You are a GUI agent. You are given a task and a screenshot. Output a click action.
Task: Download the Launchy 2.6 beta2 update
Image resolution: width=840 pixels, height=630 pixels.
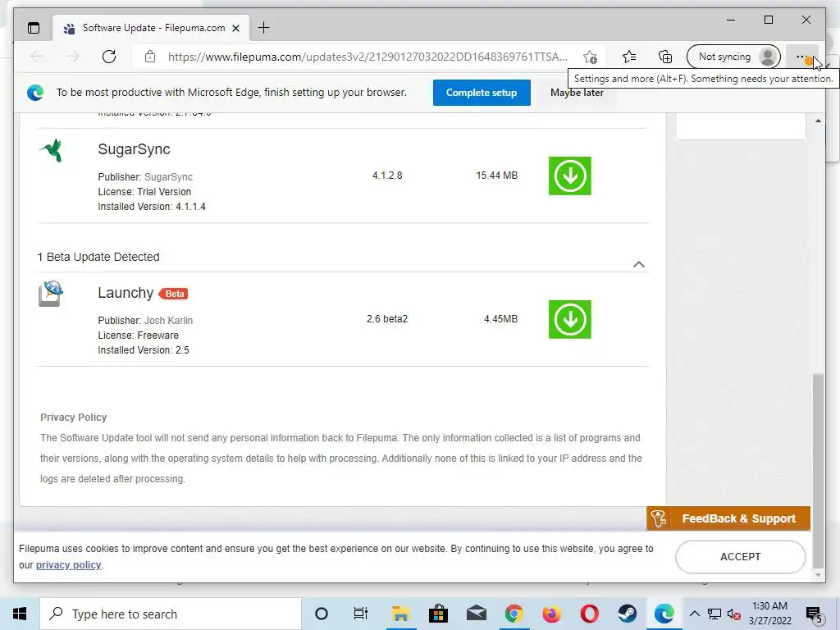pyautogui.click(x=569, y=319)
